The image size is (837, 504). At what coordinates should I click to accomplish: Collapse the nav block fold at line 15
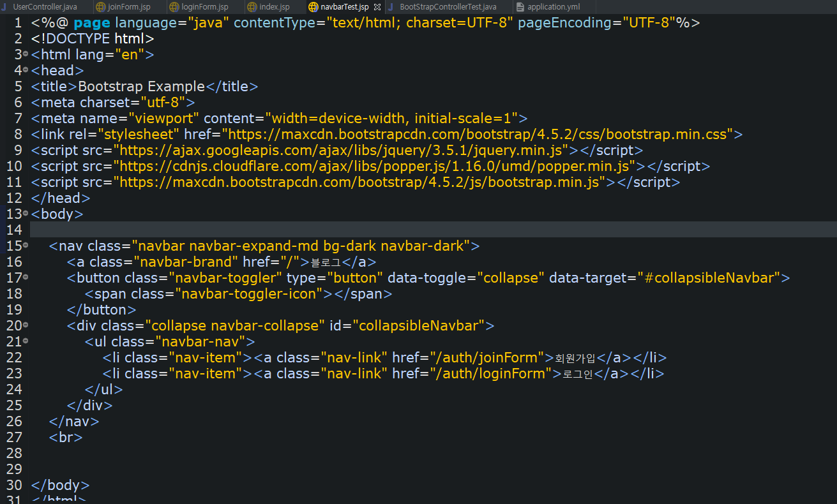click(26, 245)
